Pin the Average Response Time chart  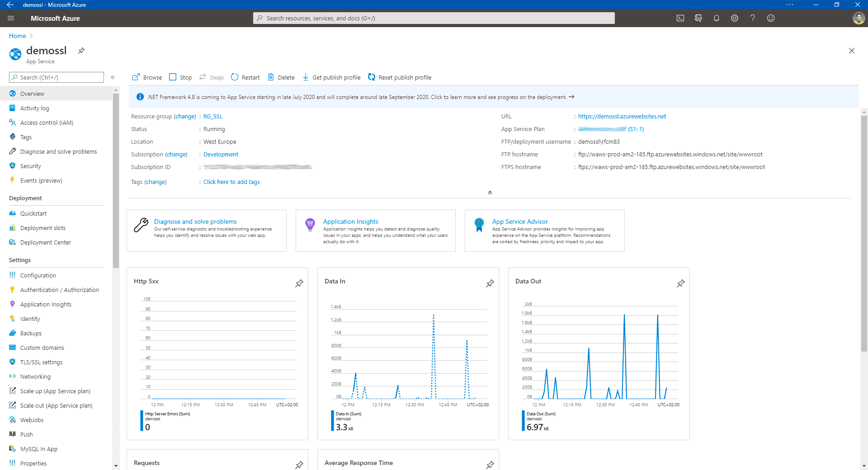point(490,465)
